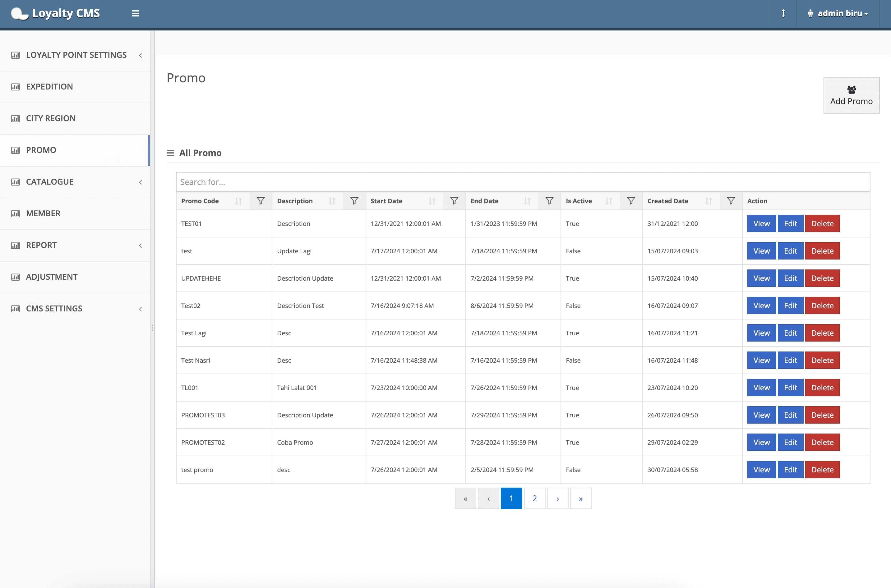The height and width of the screenshot is (588, 891).
Task: Click Add Promo button
Action: pos(851,94)
